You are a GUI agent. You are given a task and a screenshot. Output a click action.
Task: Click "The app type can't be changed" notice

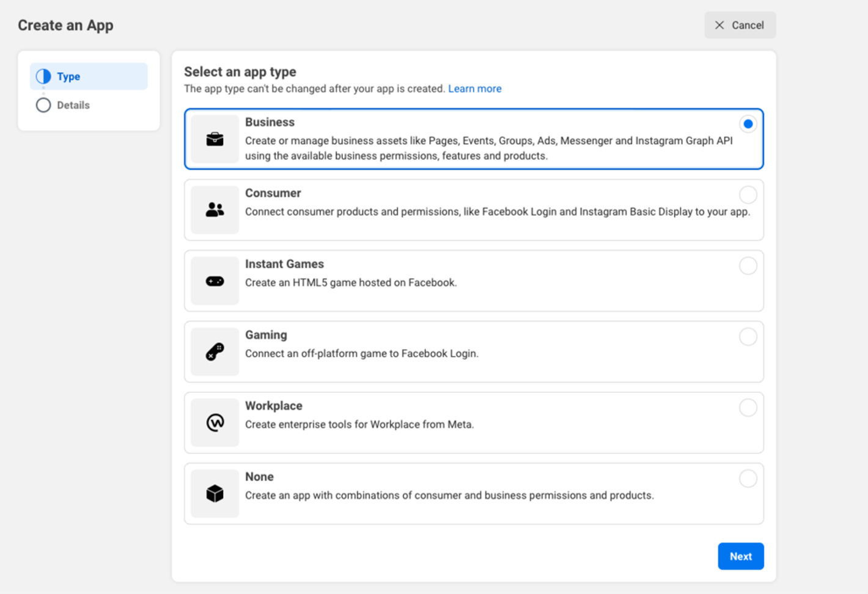[315, 89]
